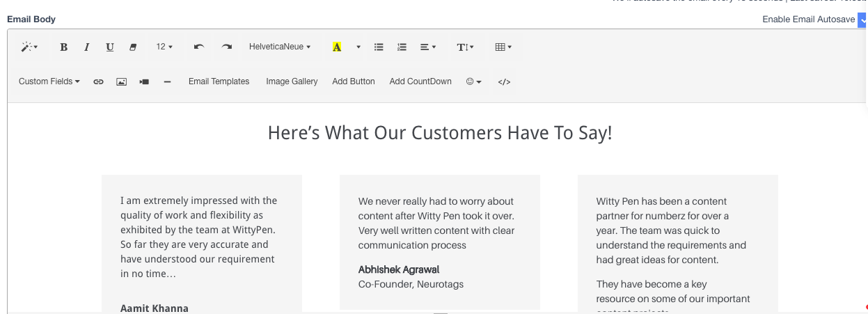868x314 pixels.
Task: Open the magic wand style menu
Action: pos(29,47)
